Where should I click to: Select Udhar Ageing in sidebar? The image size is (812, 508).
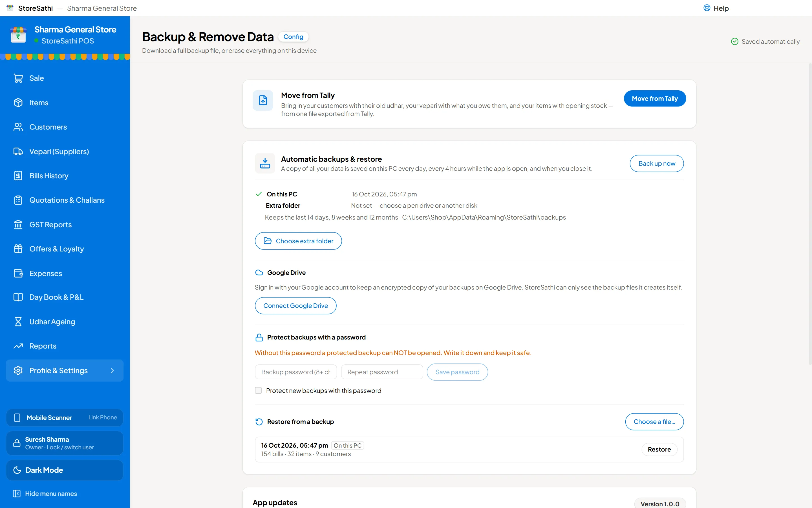pyautogui.click(x=65, y=321)
